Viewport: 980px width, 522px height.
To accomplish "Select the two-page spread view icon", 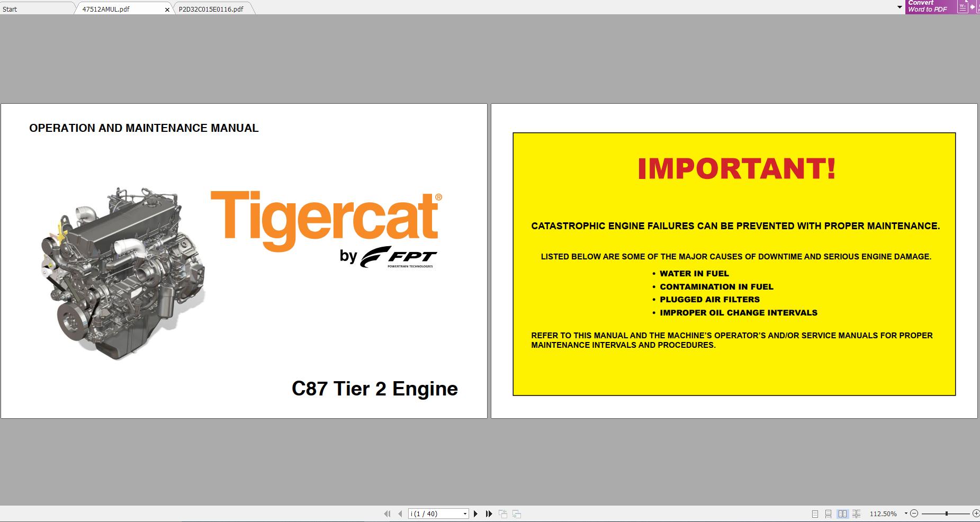I will (x=843, y=513).
